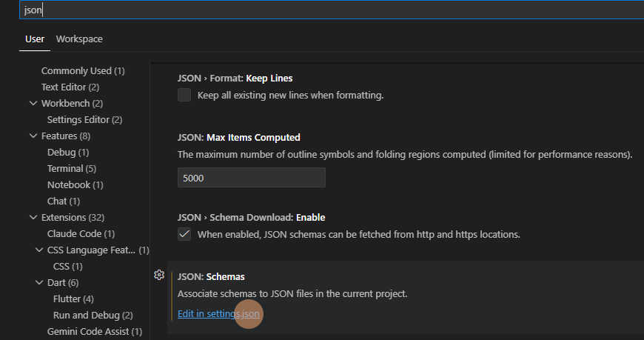Screen dimensions: 644x340
Task: Select the User settings tab
Action: 35,39
